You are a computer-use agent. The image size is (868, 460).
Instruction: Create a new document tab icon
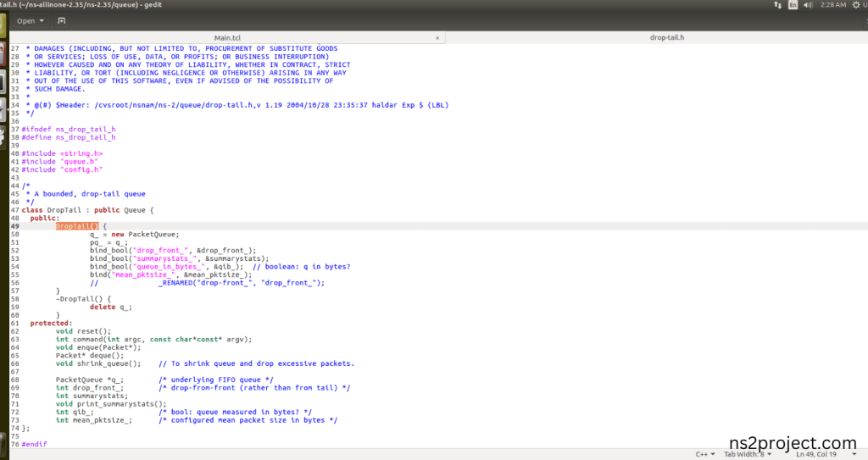click(61, 21)
